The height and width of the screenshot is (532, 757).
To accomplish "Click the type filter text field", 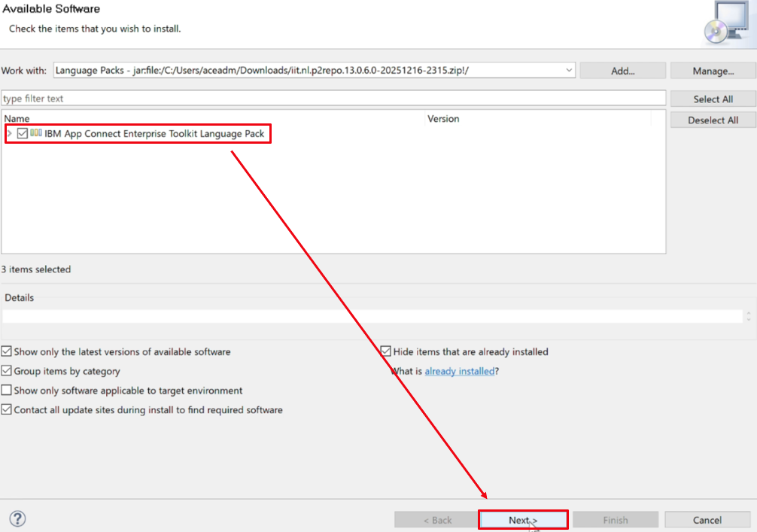I will click(x=333, y=98).
